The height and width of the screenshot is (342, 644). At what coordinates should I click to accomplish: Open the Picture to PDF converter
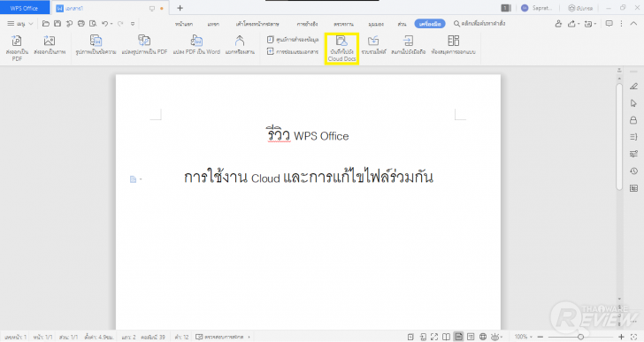(x=144, y=45)
